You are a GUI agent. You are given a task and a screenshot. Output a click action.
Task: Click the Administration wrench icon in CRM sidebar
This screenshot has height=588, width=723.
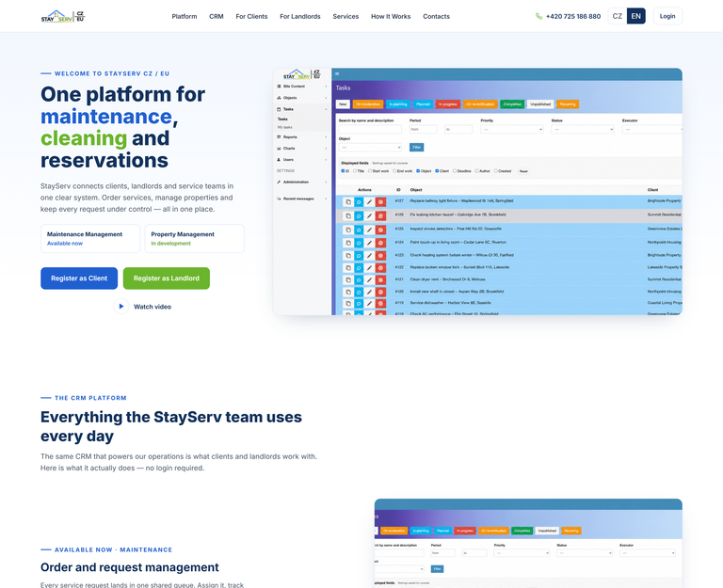279,182
